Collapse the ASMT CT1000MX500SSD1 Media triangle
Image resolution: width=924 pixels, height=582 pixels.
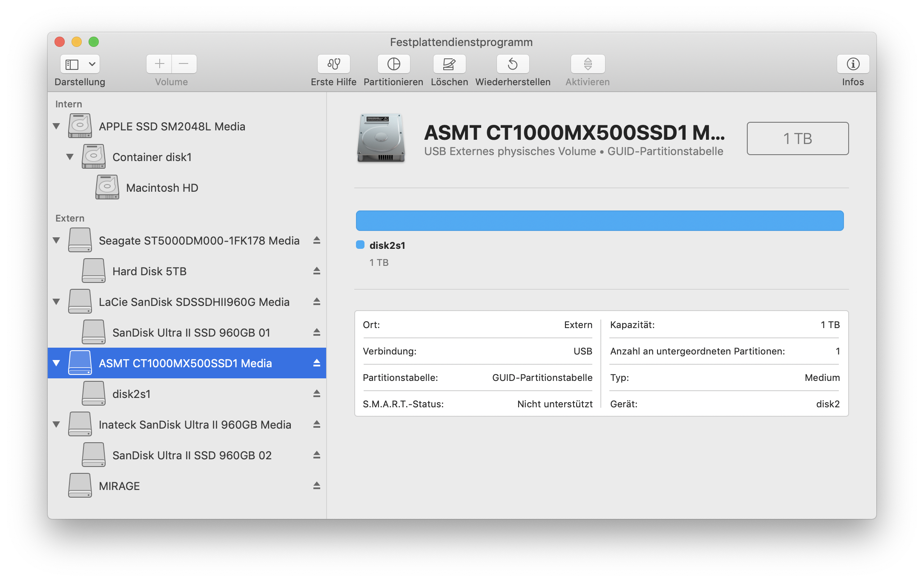(x=56, y=363)
